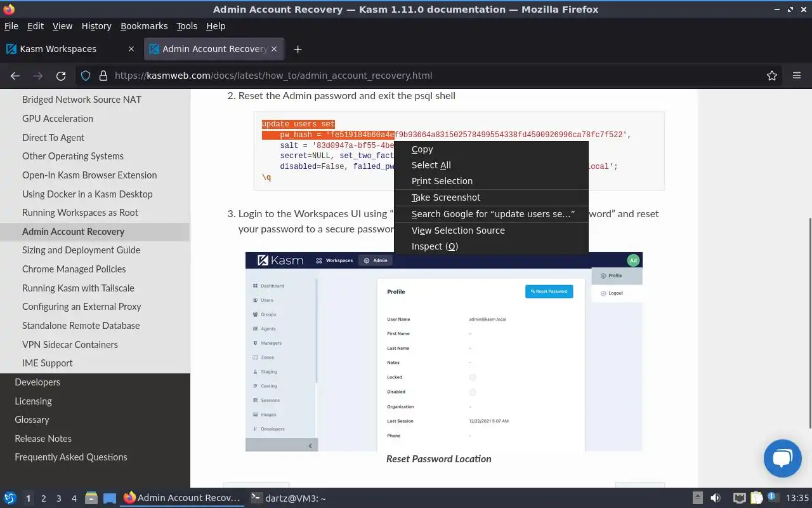Image resolution: width=812 pixels, height=508 pixels.
Task: Open a new tab with plus button
Action: (298, 49)
